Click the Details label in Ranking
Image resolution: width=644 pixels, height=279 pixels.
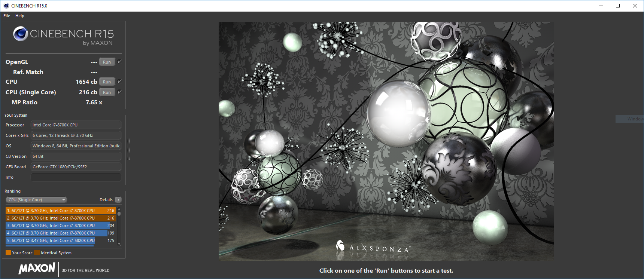coord(106,200)
